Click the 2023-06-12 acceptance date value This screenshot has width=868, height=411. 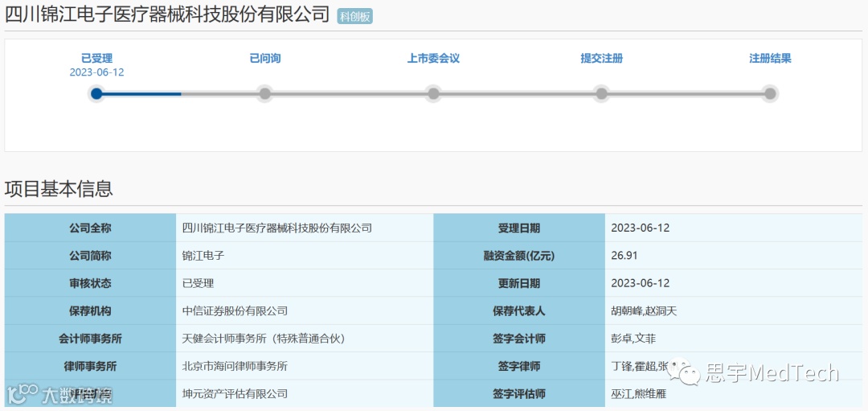(641, 228)
